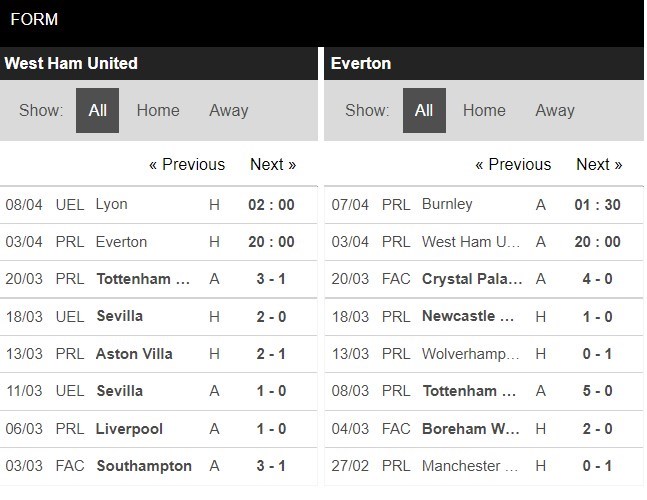Screen dimensions: 647x500
Task: Show Everton Away matches only
Action: [555, 110]
